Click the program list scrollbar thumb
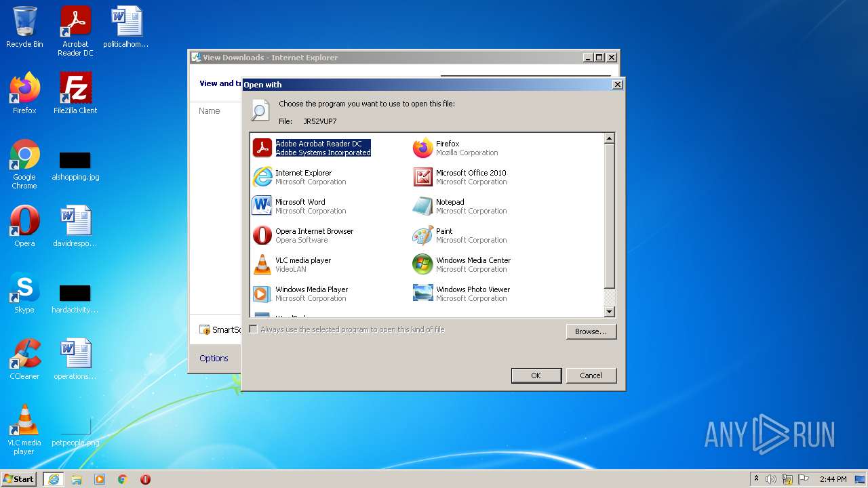The image size is (868, 488). (609, 216)
